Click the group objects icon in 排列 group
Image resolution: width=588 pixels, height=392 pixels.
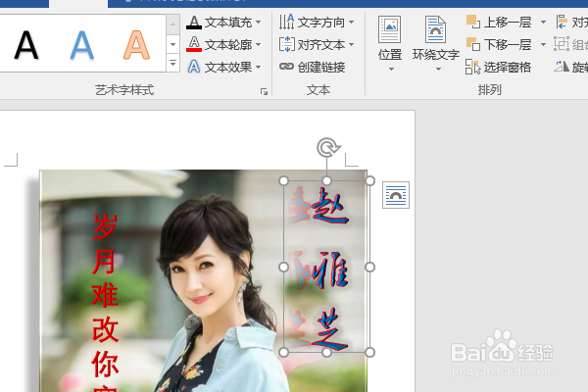click(x=562, y=45)
